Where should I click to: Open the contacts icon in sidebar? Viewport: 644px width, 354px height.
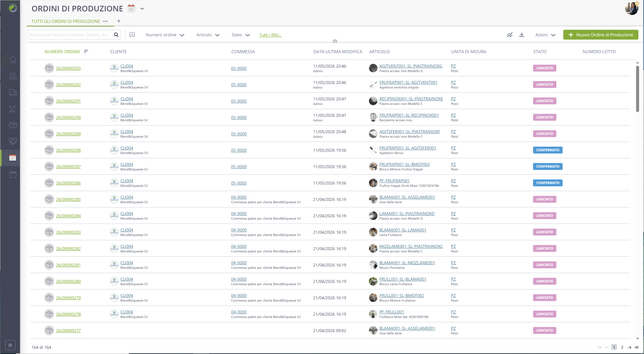pos(13,76)
